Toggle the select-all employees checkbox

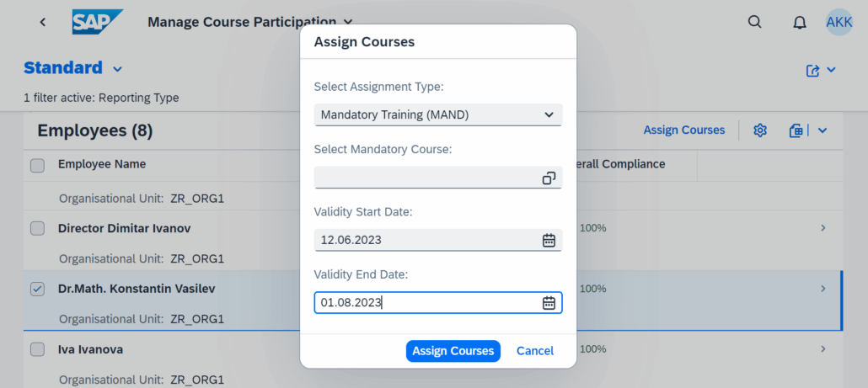point(37,165)
